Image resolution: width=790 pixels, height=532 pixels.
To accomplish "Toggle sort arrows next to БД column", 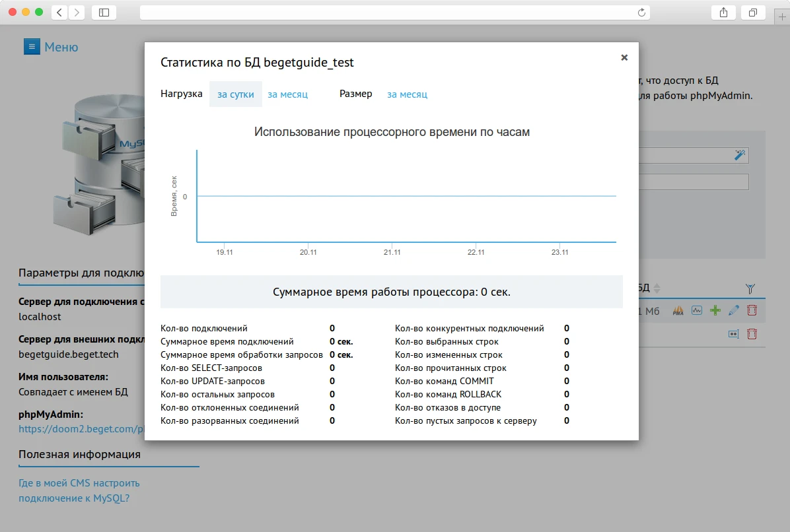I will 657,288.
